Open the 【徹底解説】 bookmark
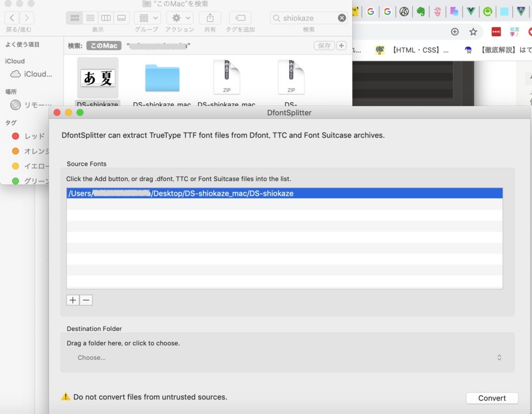 [498, 50]
